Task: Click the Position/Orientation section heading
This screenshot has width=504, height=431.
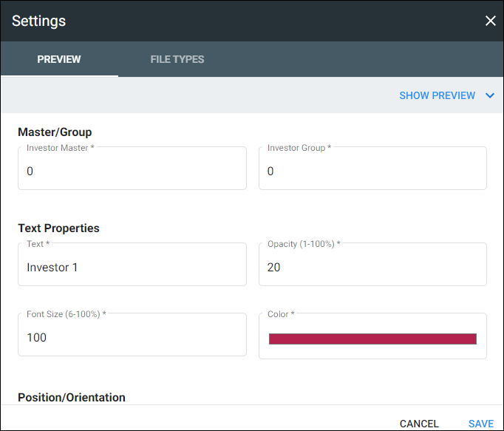Action: tap(72, 398)
